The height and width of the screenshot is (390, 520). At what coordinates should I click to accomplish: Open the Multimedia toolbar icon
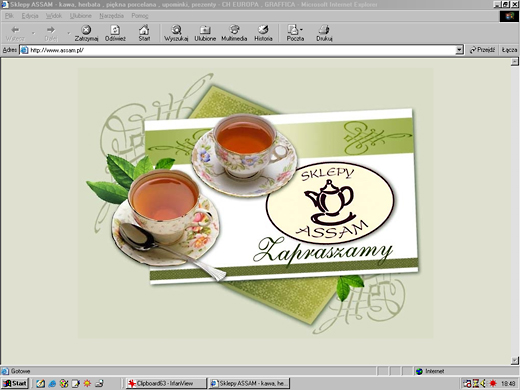(234, 30)
